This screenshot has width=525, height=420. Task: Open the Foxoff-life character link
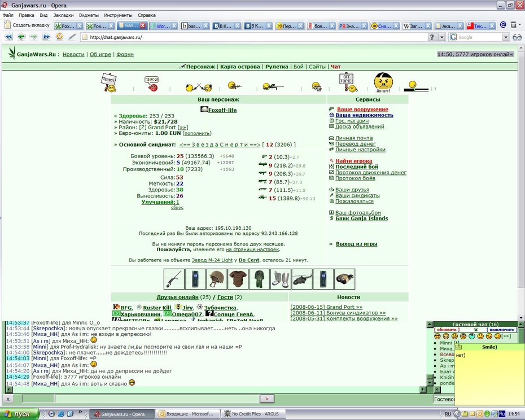tap(222, 110)
